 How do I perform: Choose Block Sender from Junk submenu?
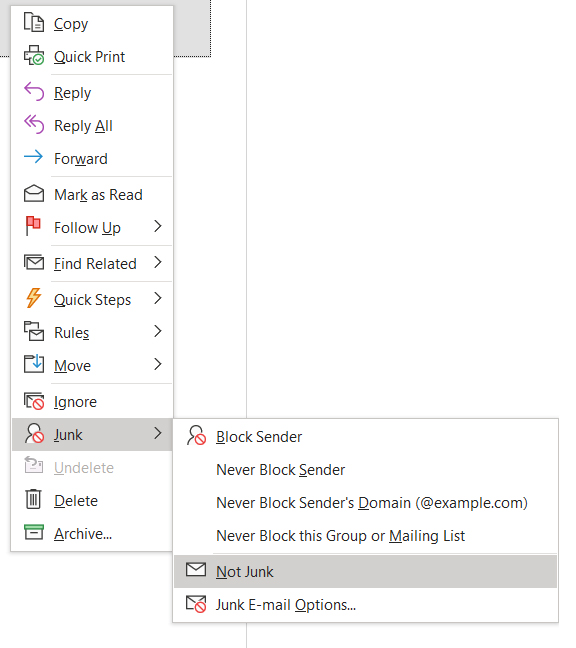[x=365, y=437]
